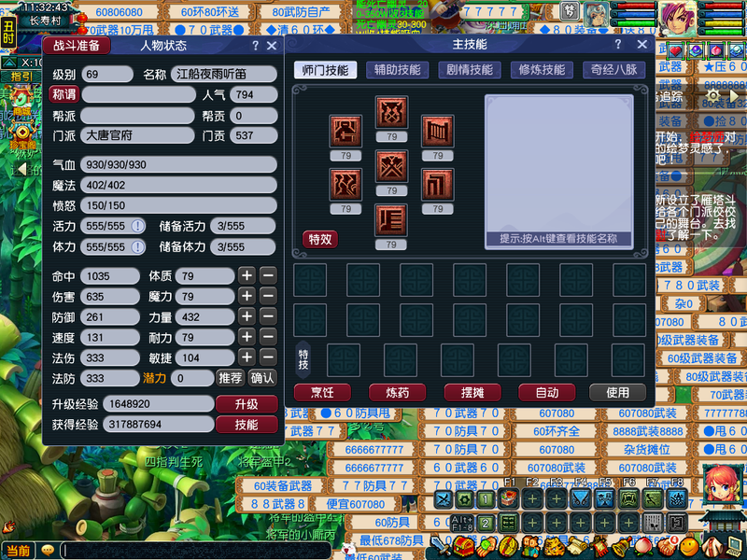Click the hand-holding-gem give icon
This screenshot has height=560, width=747.
[x=486, y=547]
